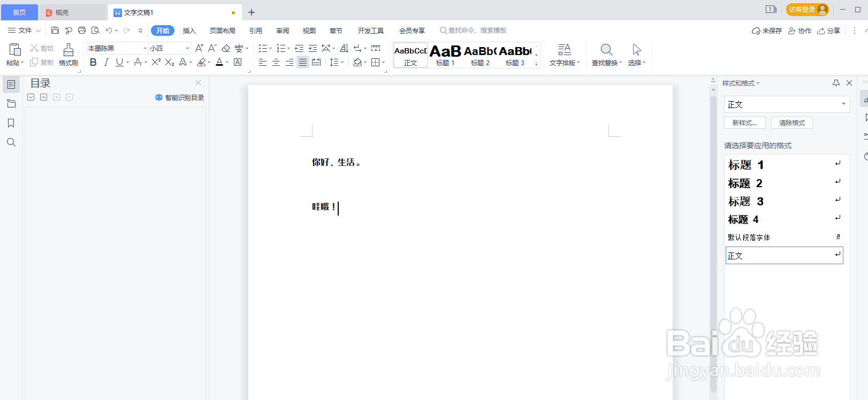Open the line spacing dropdown
The image size is (868, 400).
pyautogui.click(x=341, y=63)
